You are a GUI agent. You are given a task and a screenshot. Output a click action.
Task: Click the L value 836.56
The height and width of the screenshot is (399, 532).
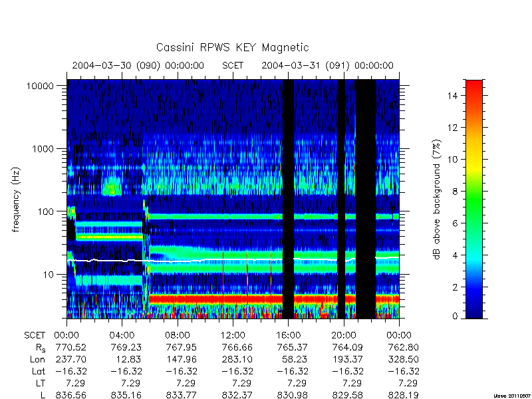70,395
